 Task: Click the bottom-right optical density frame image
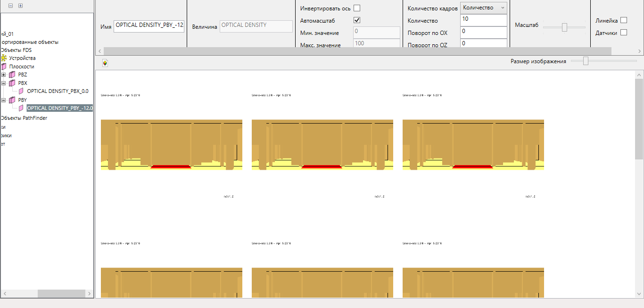473,283
